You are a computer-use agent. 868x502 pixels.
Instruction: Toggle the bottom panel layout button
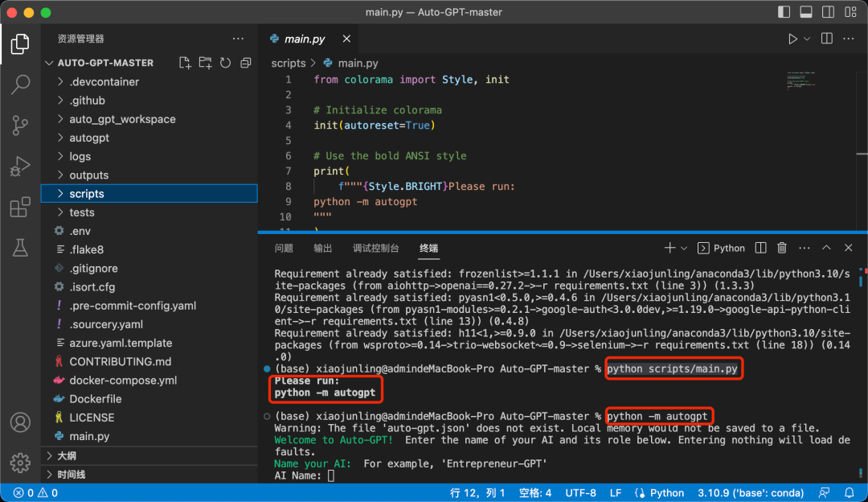[805, 13]
